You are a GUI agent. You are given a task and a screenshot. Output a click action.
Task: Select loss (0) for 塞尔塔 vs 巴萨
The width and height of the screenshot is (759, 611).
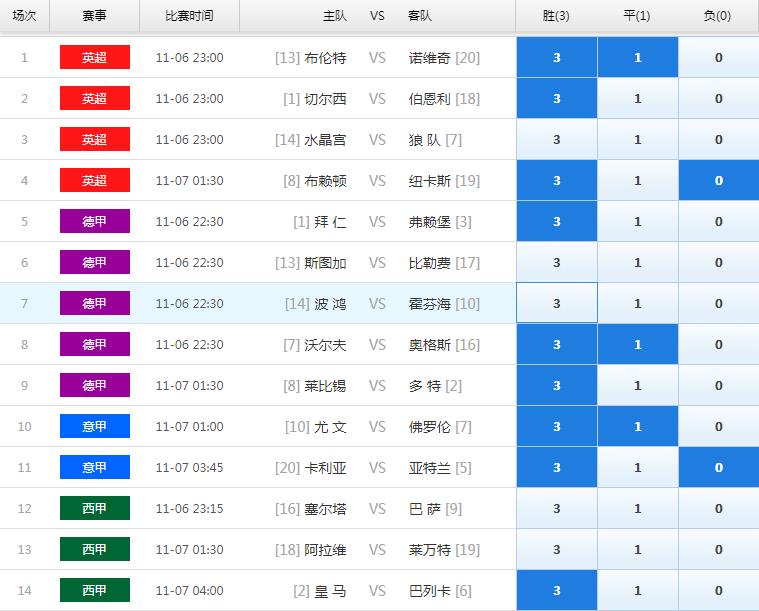pyautogui.click(x=718, y=508)
